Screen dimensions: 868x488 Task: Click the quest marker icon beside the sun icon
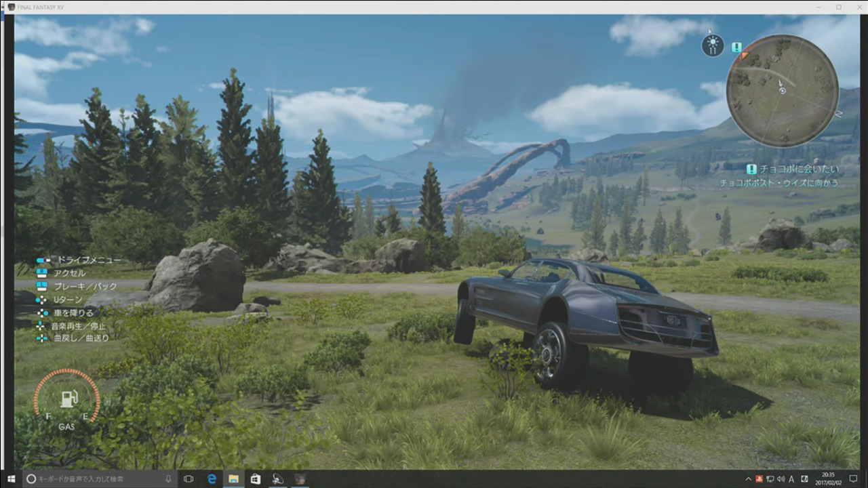click(736, 47)
